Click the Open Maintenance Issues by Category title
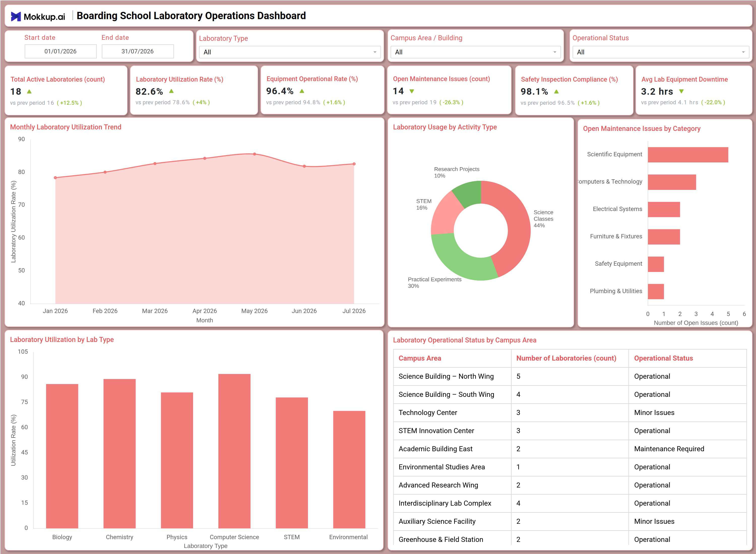The height and width of the screenshot is (554, 756). click(x=642, y=128)
